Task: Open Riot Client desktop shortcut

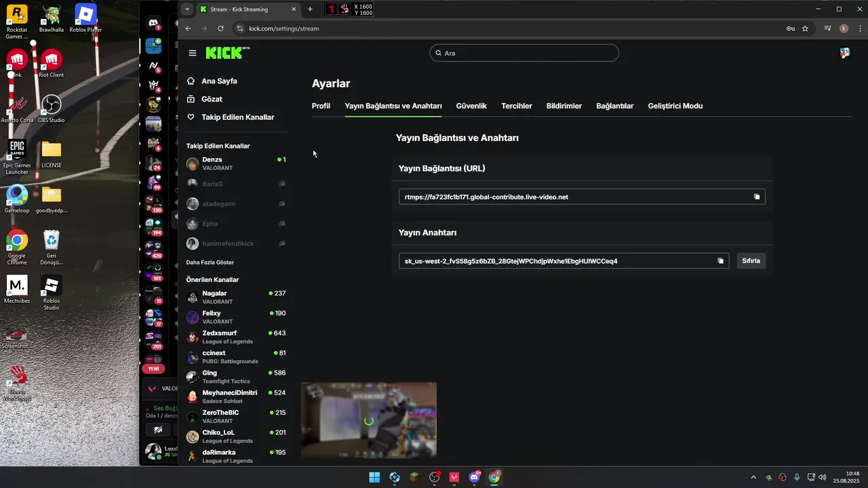Action: click(x=52, y=63)
